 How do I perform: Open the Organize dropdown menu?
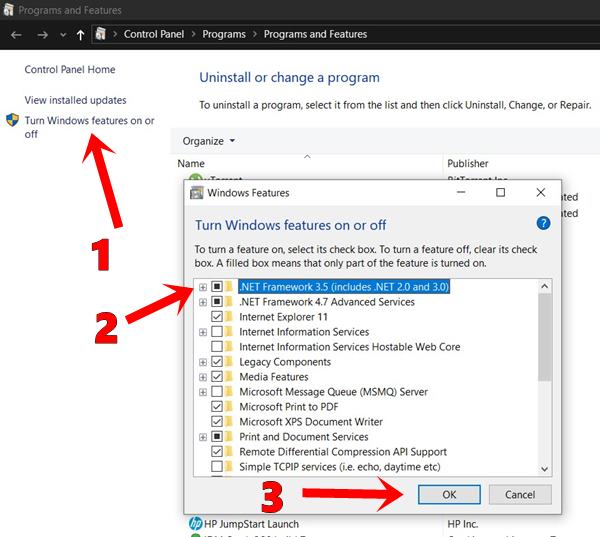point(209,141)
